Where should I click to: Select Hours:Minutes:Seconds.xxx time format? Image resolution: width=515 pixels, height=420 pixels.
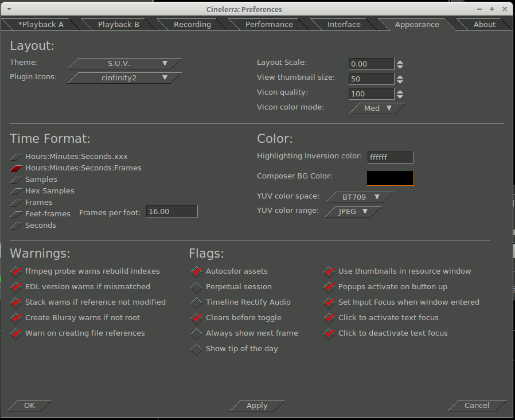[x=17, y=157]
